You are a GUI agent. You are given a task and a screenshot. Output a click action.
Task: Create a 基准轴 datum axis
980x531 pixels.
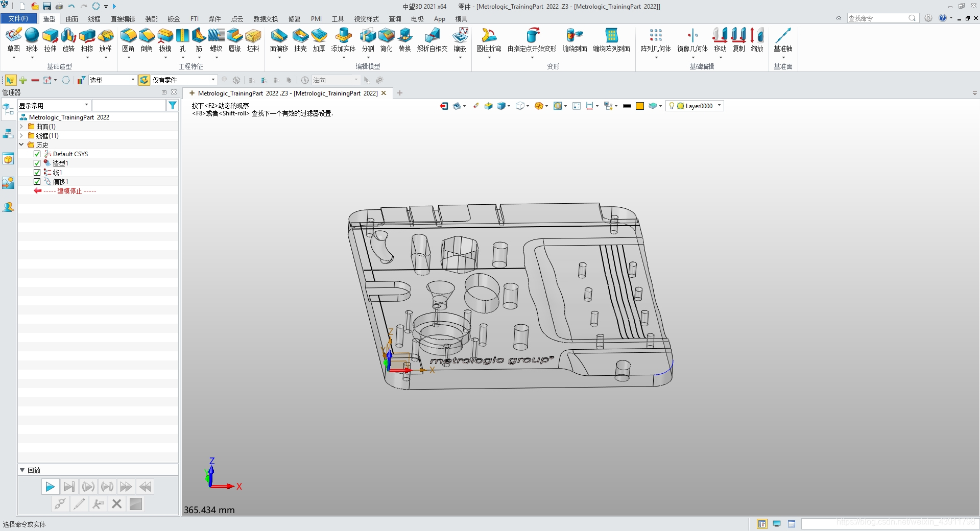(x=783, y=40)
